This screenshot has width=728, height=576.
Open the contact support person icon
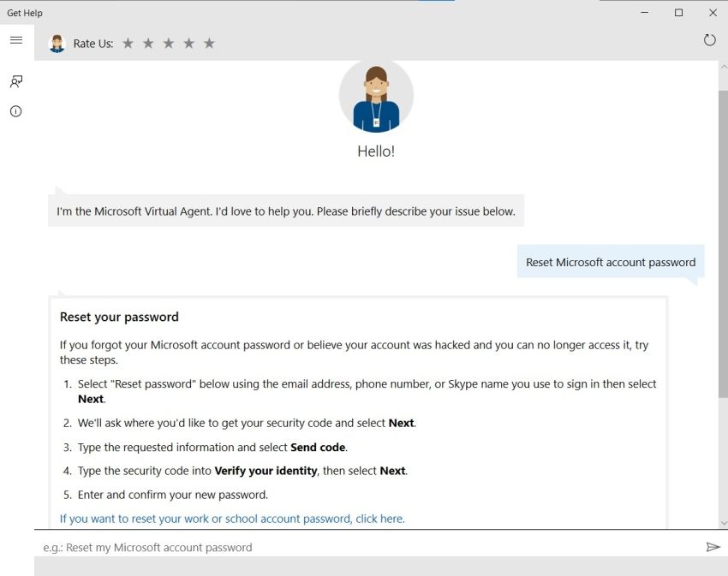click(16, 81)
